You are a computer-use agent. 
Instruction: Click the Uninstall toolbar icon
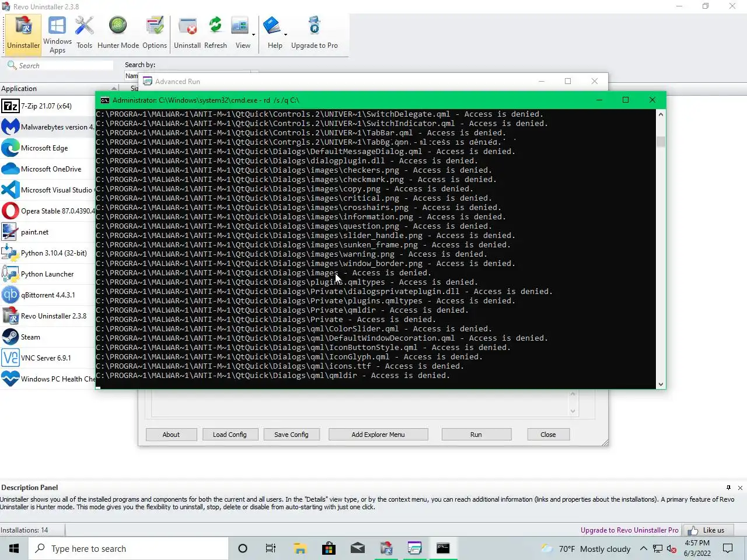[187, 34]
